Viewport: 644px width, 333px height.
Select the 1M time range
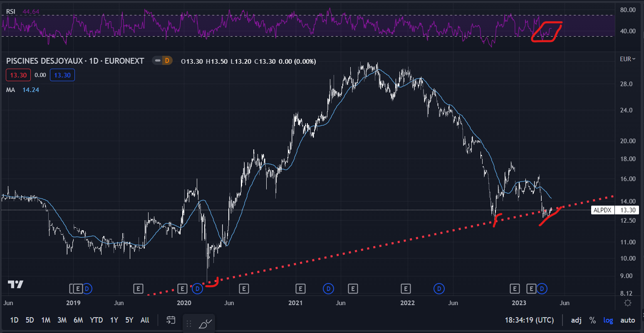coord(46,320)
